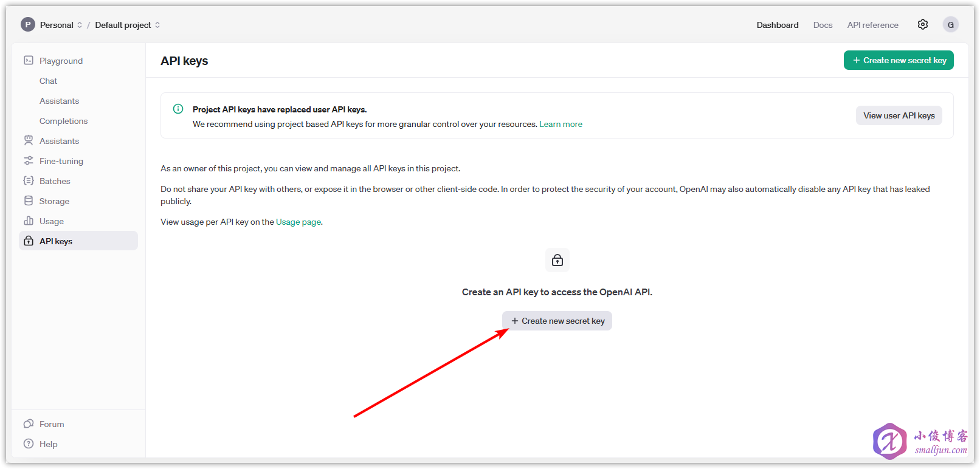This screenshot has height=469, width=980.
Task: Open the Docs tab
Action: pos(823,25)
